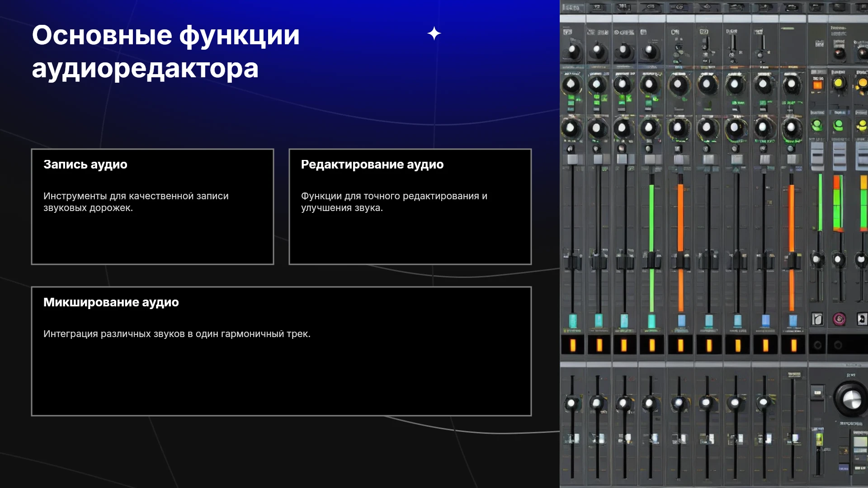Image resolution: width=868 pixels, height=488 pixels.
Task: Toggle the first channel's orange lit button
Action: 573,345
